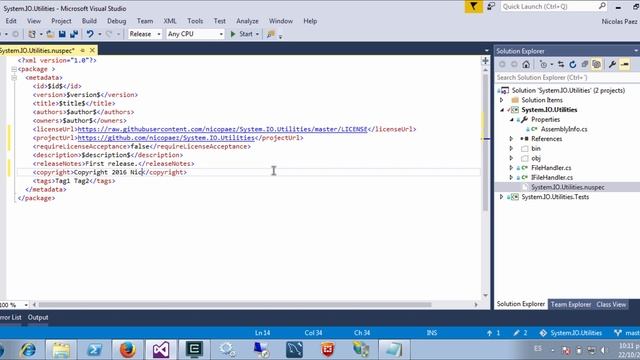Open Firefox from taskbar
Screen dimensions: 640x360
127,350
